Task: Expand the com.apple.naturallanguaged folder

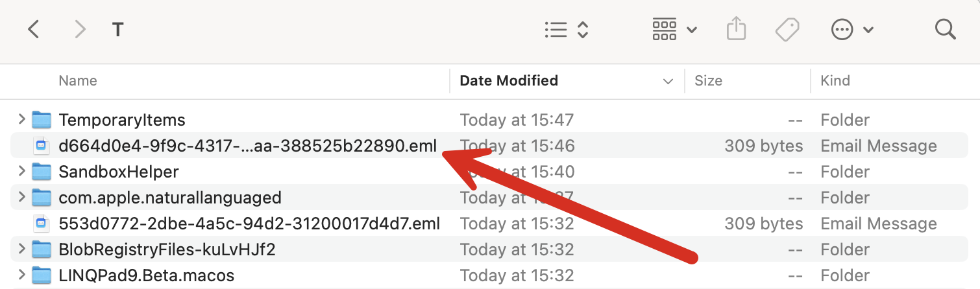Action: pyautogui.click(x=21, y=197)
